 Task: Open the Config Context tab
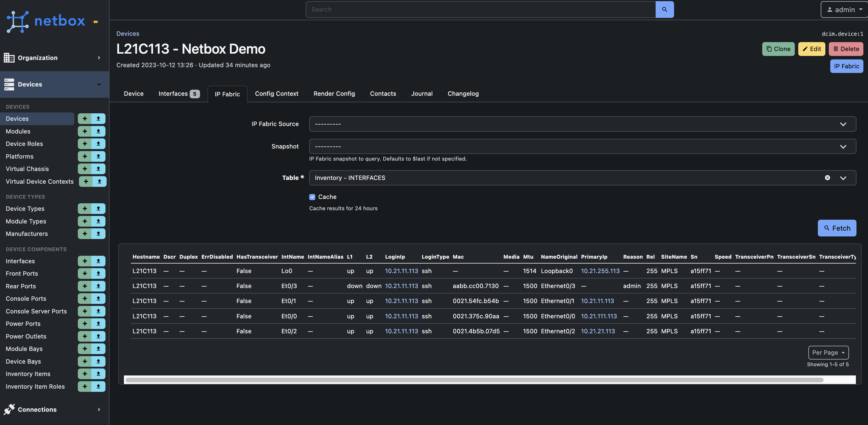[x=276, y=94]
